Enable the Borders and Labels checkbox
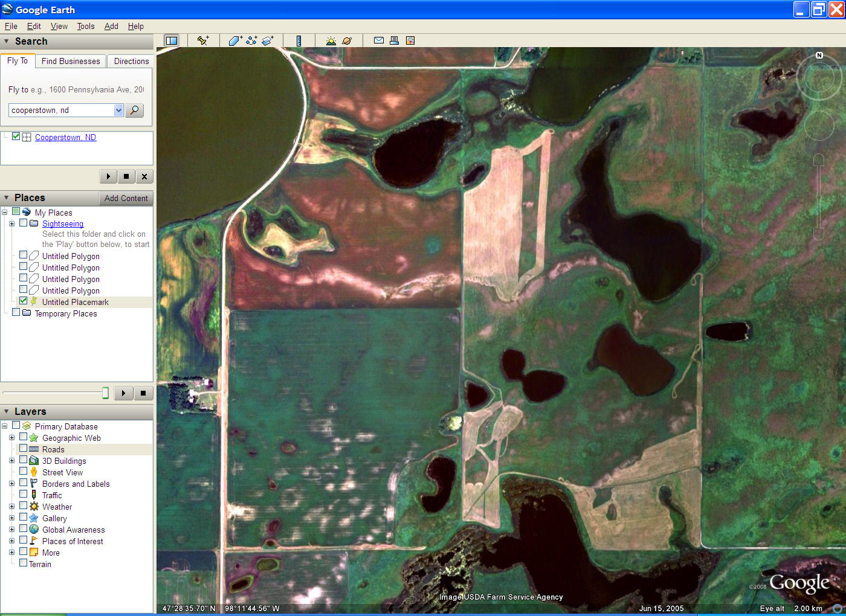Viewport: 846px width, 616px height. click(23, 483)
